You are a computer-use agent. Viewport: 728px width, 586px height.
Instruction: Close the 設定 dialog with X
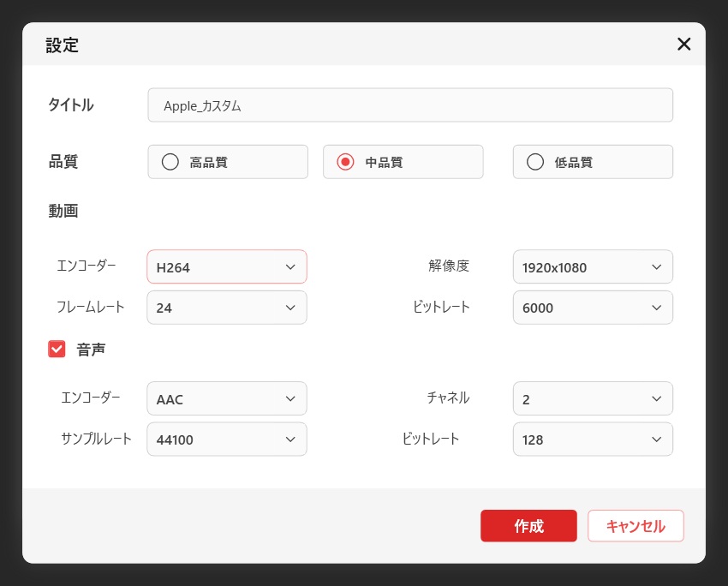point(683,45)
